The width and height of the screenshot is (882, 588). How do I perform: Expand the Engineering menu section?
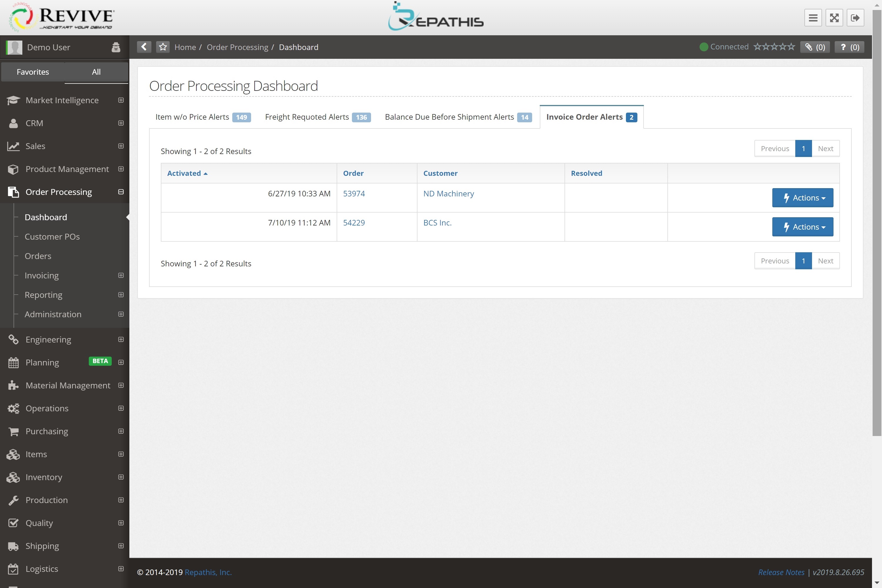click(x=121, y=339)
